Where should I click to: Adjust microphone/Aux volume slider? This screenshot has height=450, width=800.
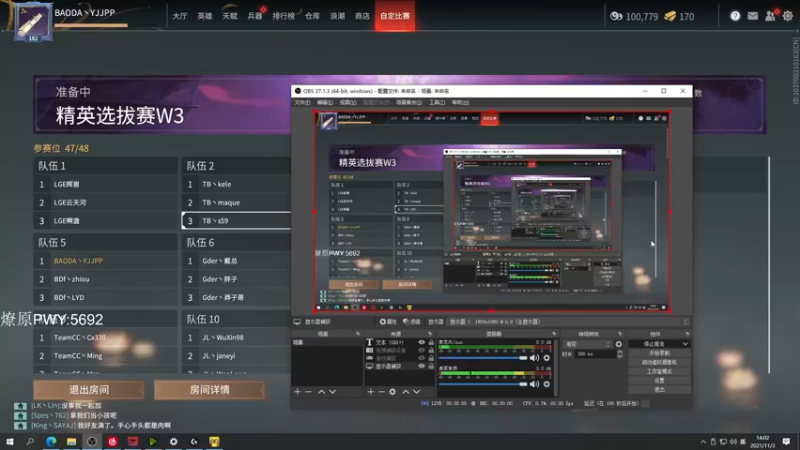(483, 358)
